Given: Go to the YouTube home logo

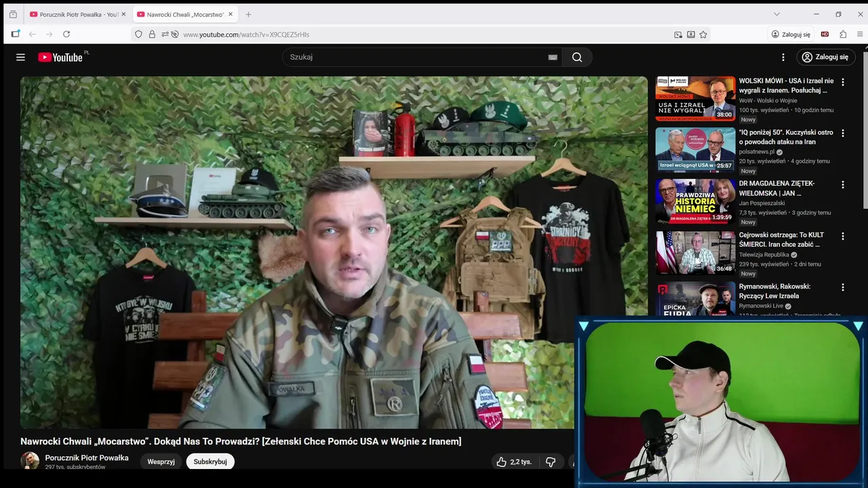Looking at the screenshot, I should point(60,58).
